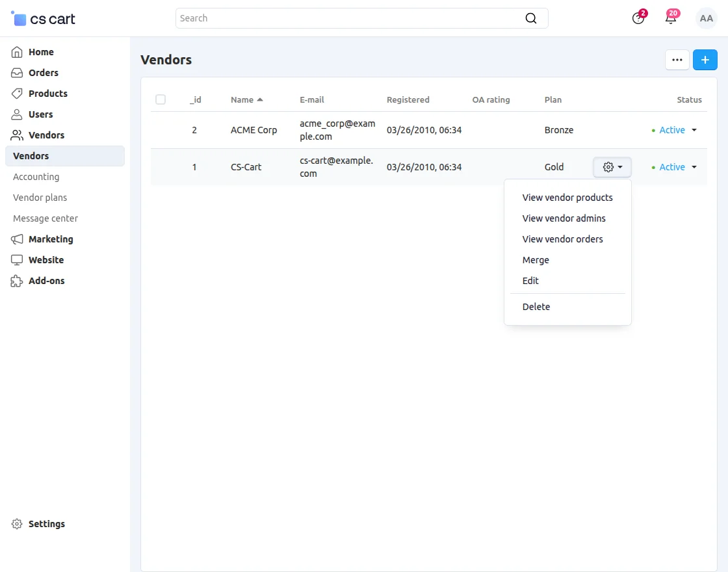
Task: Open the AA user avatar menu
Action: (x=706, y=18)
